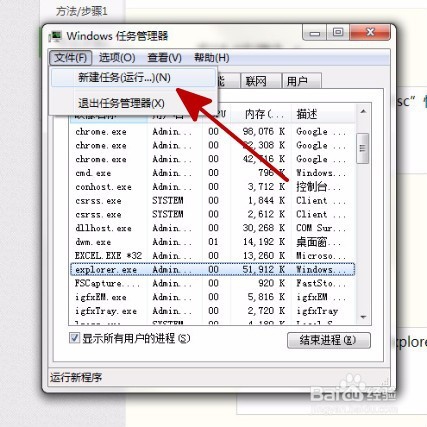Select the dwm.exe process row
427x427 pixels.
click(213, 242)
